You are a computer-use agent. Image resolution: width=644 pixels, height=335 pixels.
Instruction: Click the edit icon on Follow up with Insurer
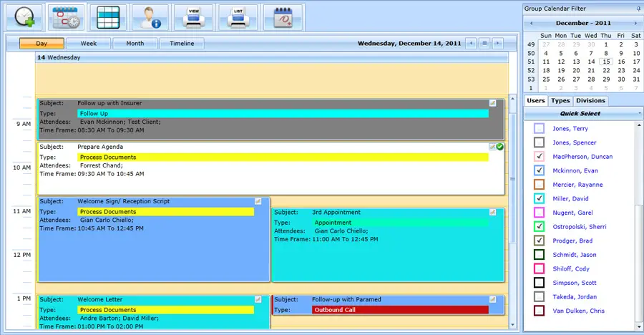point(492,103)
